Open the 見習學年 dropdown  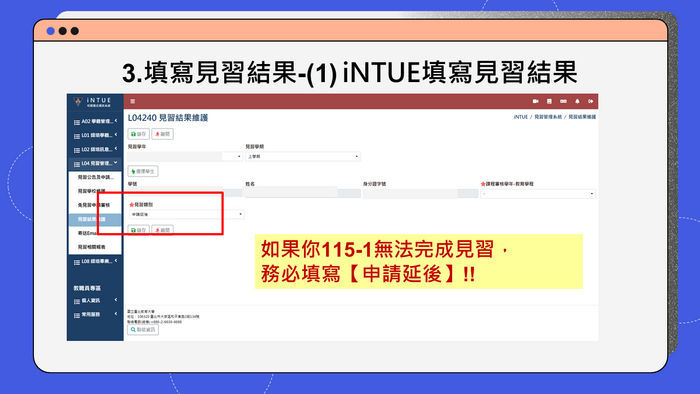tap(185, 157)
